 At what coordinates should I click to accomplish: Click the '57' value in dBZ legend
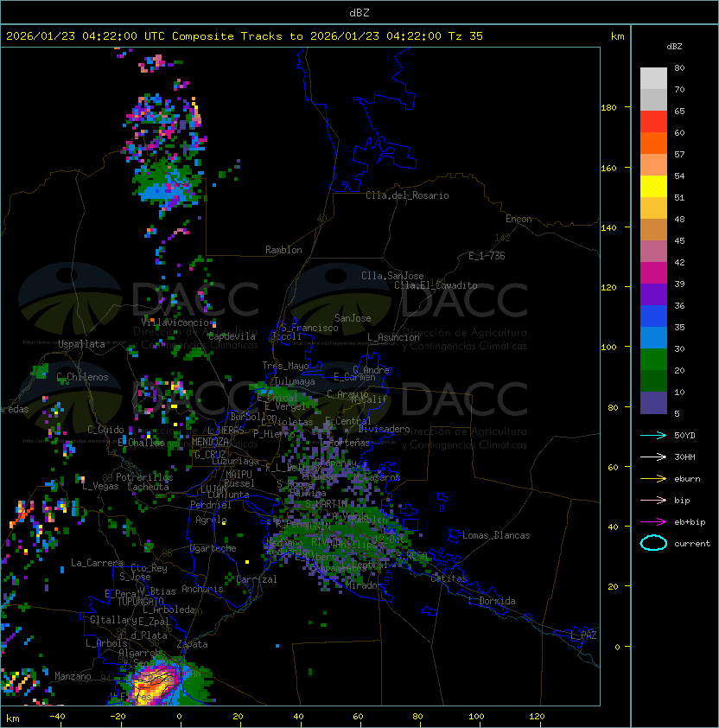tap(679, 154)
